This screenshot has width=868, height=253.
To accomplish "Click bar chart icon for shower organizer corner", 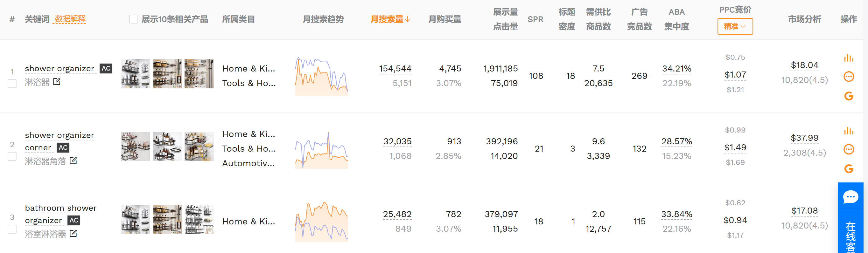I will [x=849, y=131].
